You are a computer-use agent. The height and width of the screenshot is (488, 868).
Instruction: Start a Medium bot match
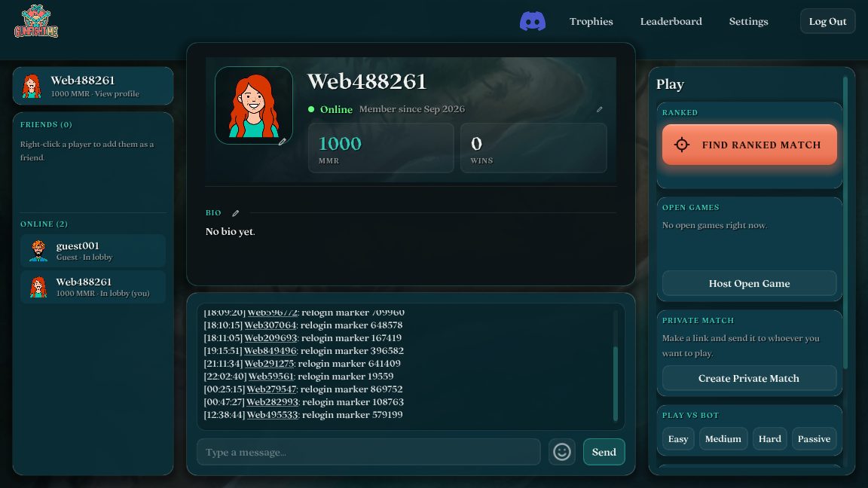(x=723, y=439)
